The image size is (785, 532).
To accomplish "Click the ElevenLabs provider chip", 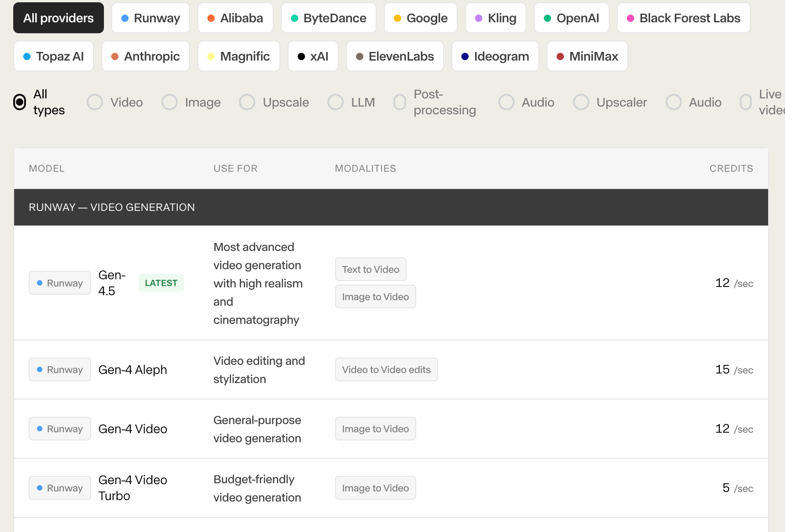I will pyautogui.click(x=395, y=56).
